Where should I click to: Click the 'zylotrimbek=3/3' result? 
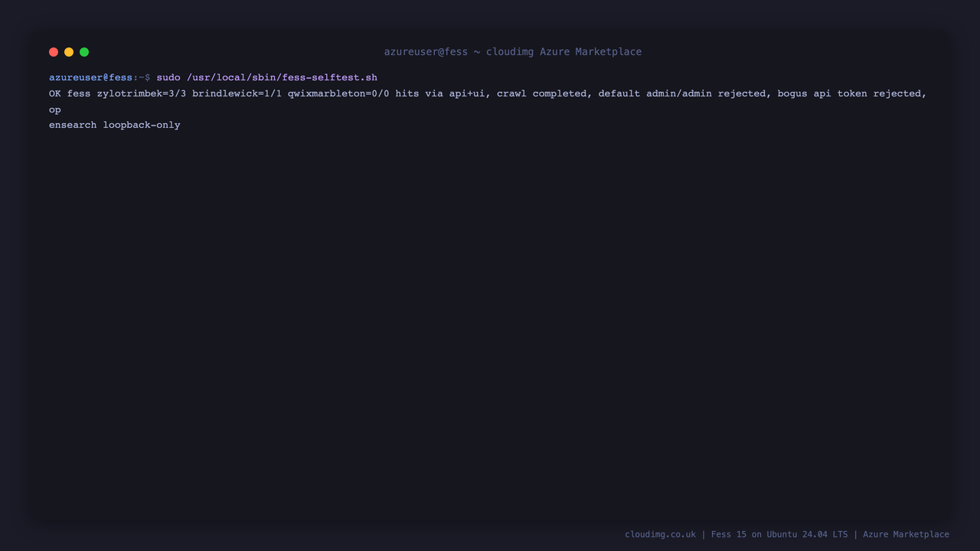pos(142,93)
